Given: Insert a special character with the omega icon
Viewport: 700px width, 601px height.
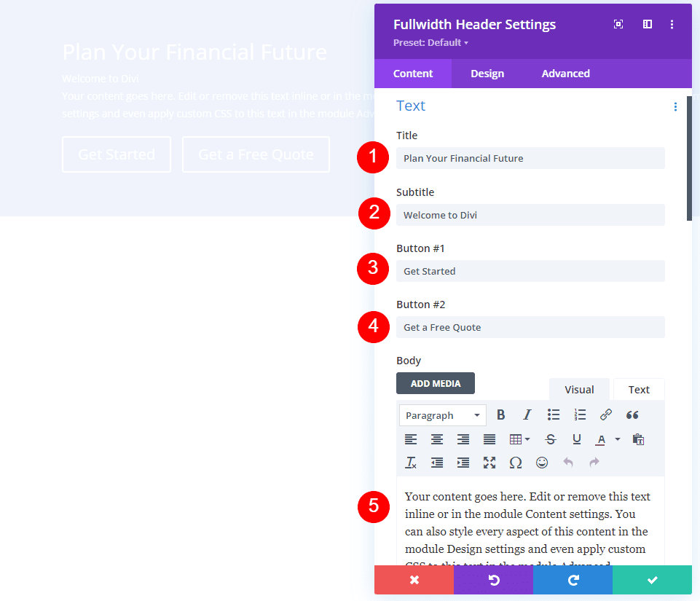Looking at the screenshot, I should tap(515, 463).
